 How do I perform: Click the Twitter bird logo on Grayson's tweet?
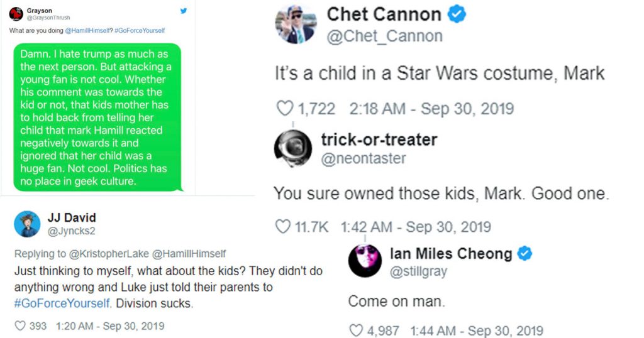click(x=184, y=11)
